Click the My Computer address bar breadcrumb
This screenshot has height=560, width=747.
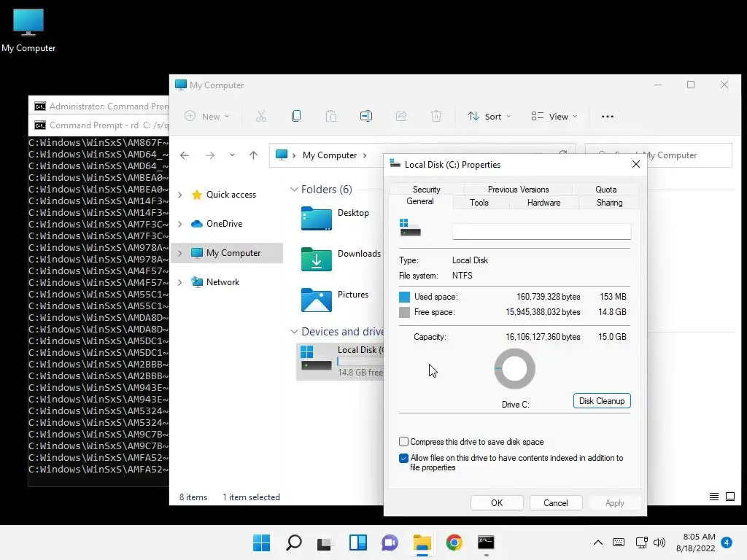(330, 155)
